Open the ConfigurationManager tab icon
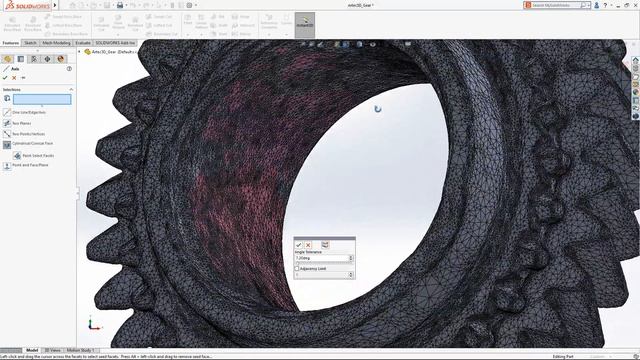Viewport: 640px width, 360px height. pos(34,59)
